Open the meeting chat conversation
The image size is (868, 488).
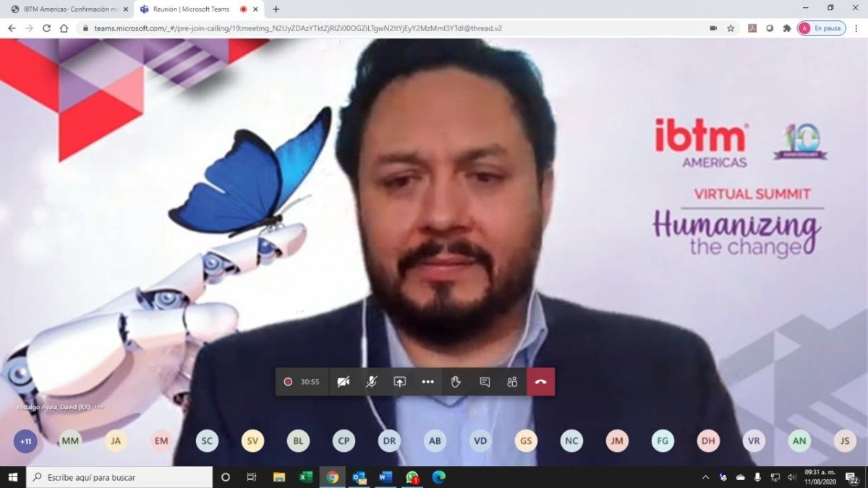tap(484, 381)
